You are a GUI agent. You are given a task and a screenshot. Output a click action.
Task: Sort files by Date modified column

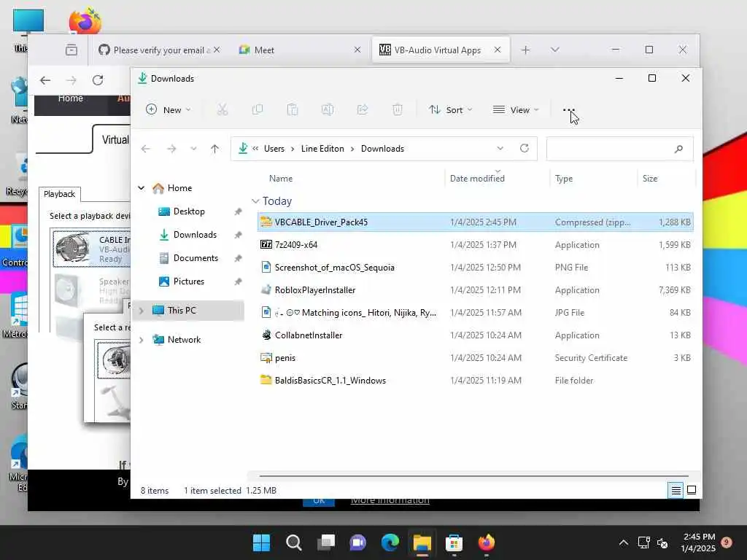(x=477, y=179)
